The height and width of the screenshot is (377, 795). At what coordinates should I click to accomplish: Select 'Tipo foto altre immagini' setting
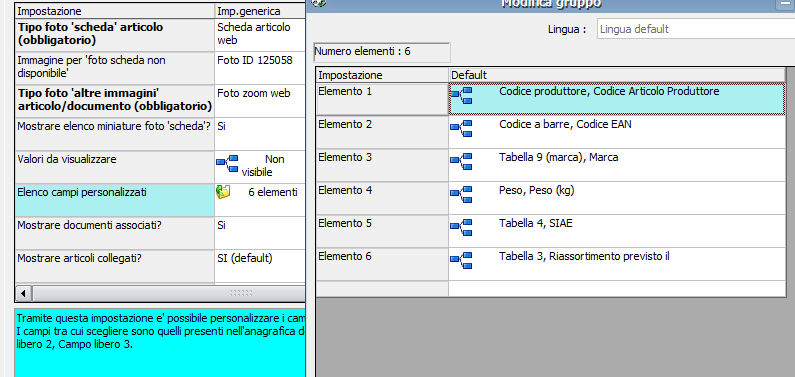click(115, 100)
